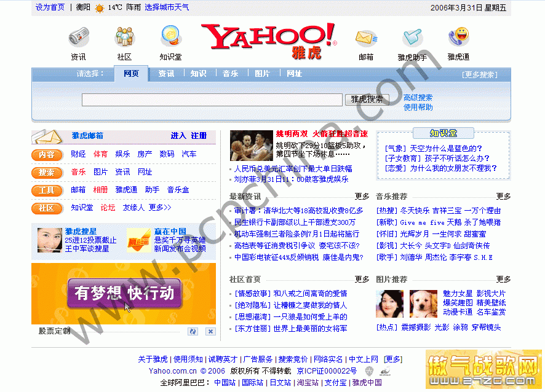Click the 工具 orange category badge
The height and width of the screenshot is (392, 545).
point(47,190)
